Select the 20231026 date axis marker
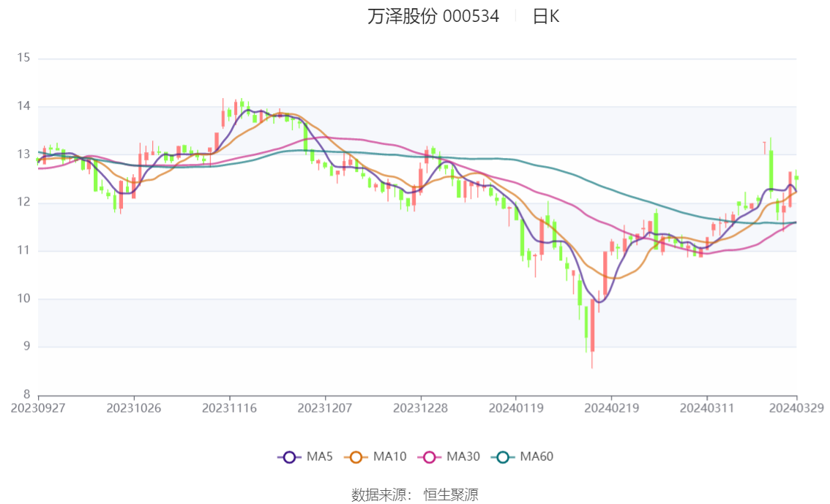 [134, 408]
